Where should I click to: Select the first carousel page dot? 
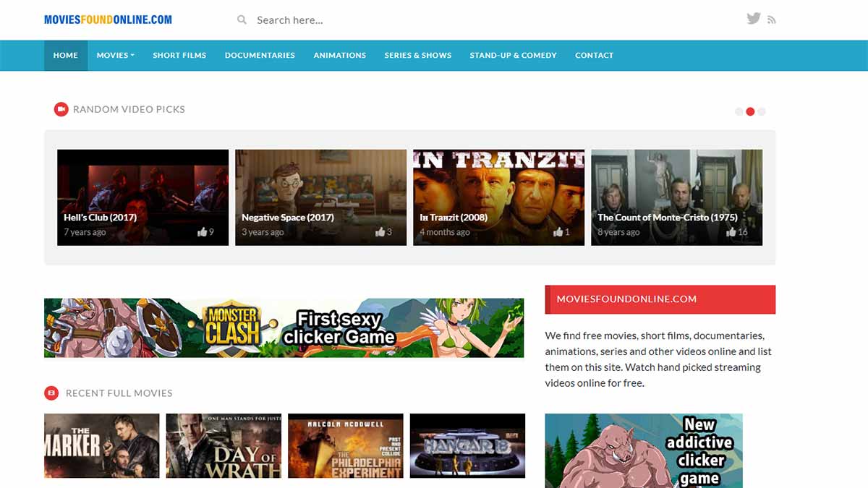[739, 111]
